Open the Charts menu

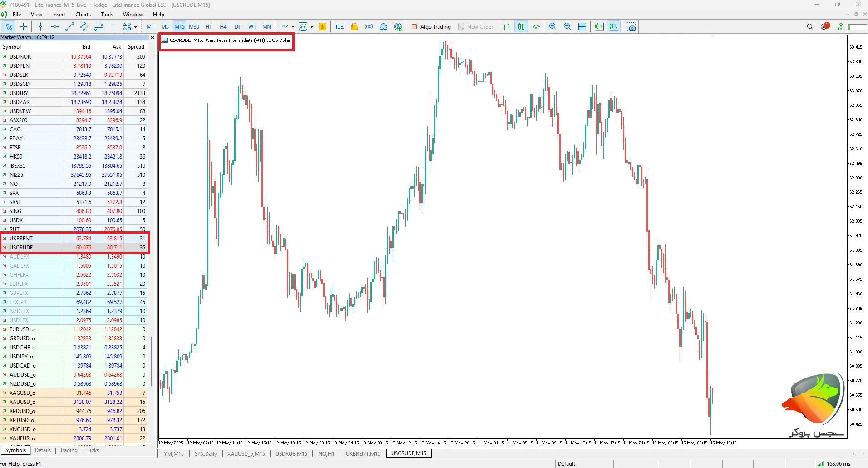[83, 15]
